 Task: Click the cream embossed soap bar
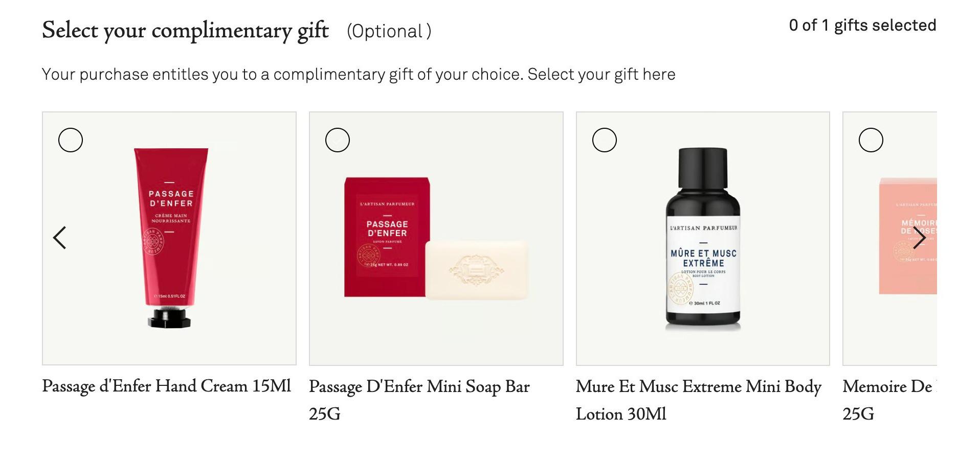pyautogui.click(x=476, y=269)
